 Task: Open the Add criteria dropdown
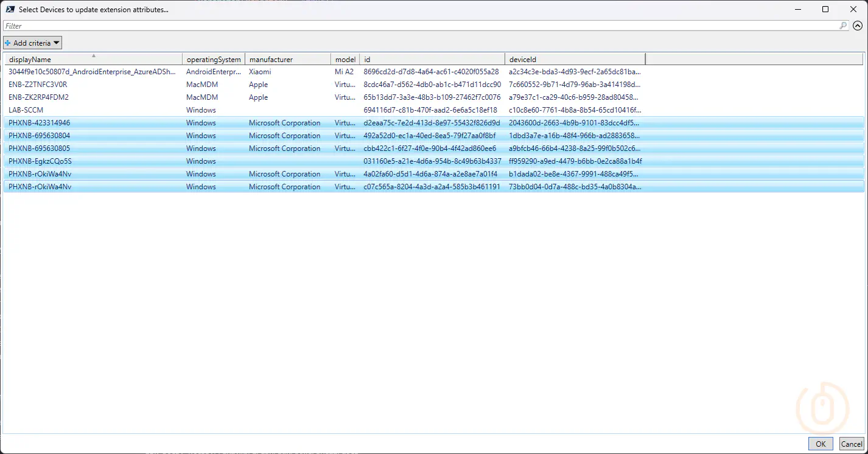33,43
